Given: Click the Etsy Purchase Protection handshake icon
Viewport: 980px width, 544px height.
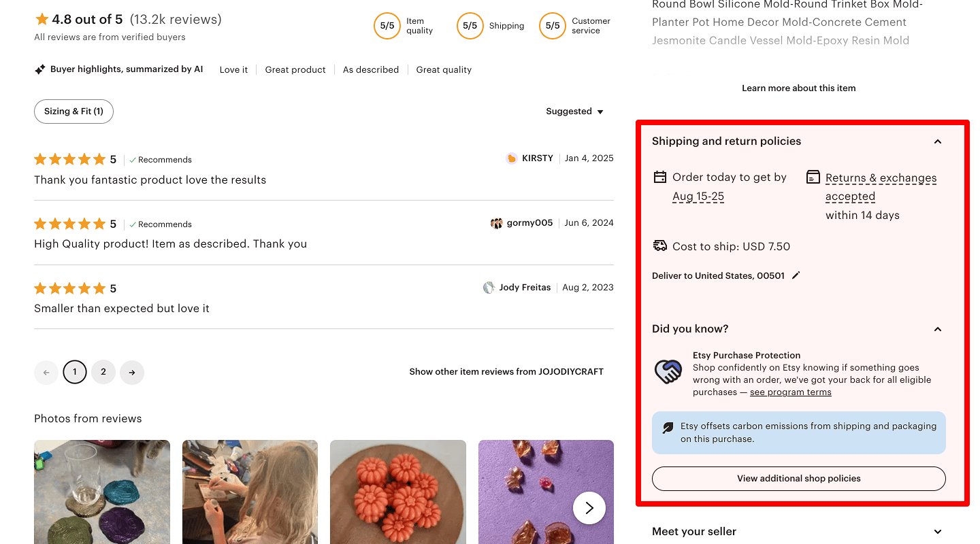Looking at the screenshot, I should pos(668,371).
